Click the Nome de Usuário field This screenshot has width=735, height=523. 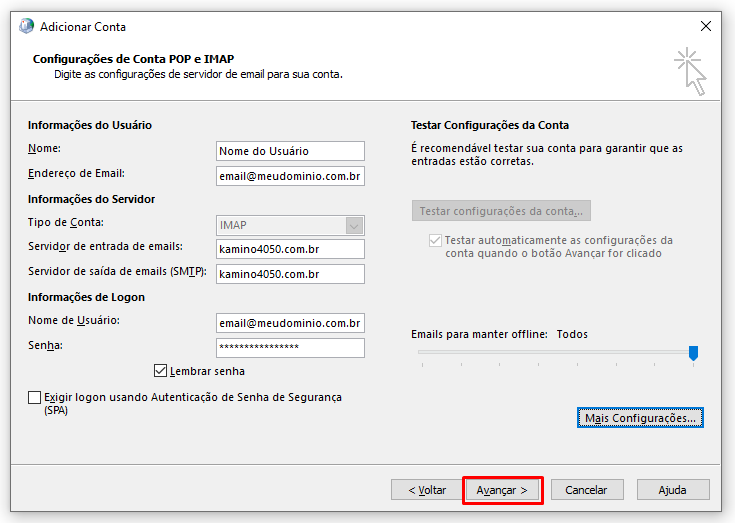coord(290,323)
